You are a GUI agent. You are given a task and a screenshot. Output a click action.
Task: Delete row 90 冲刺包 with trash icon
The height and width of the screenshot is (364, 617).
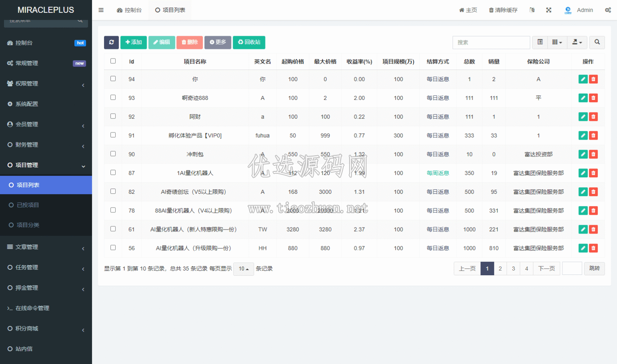(593, 154)
